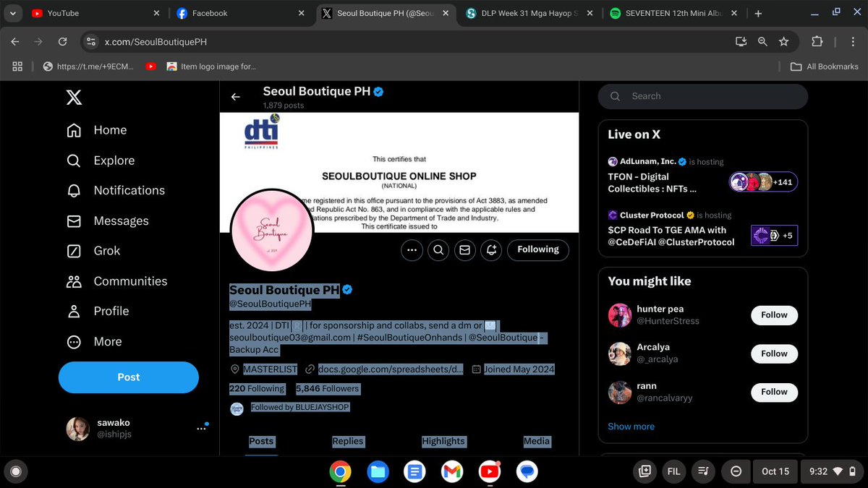
Task: Follow Arcalya
Action: point(774,354)
